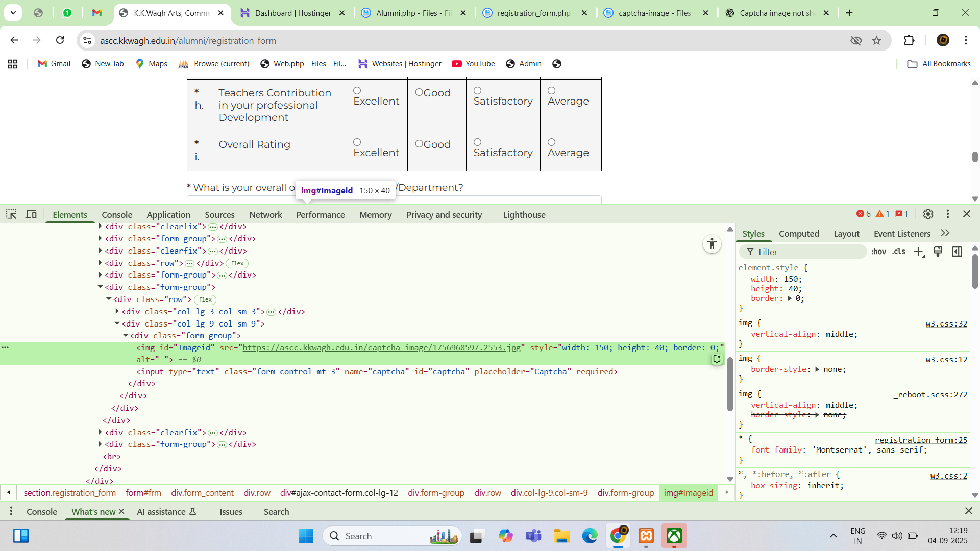Open DevTools settings gear

[x=928, y=214]
